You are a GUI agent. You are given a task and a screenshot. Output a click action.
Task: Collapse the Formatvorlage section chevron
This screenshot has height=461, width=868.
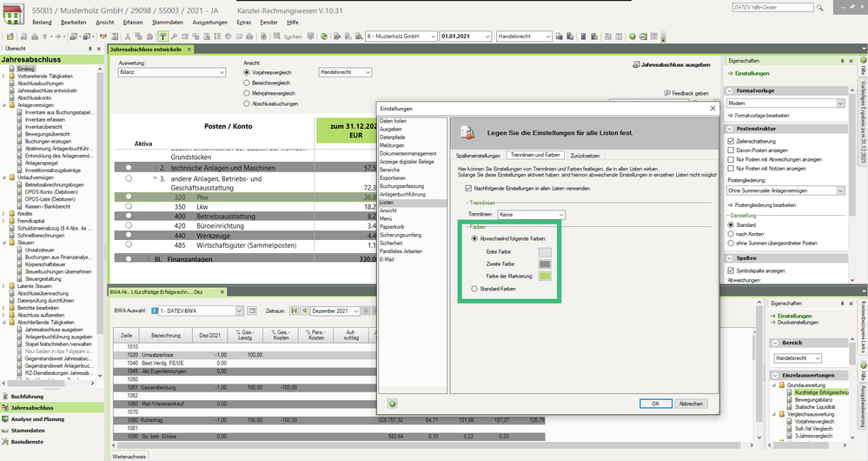point(729,90)
